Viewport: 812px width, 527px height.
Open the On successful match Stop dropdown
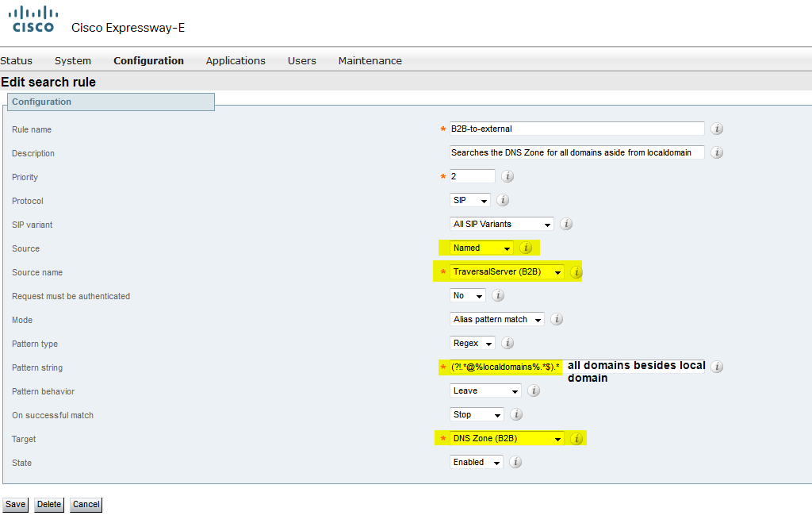click(x=477, y=414)
